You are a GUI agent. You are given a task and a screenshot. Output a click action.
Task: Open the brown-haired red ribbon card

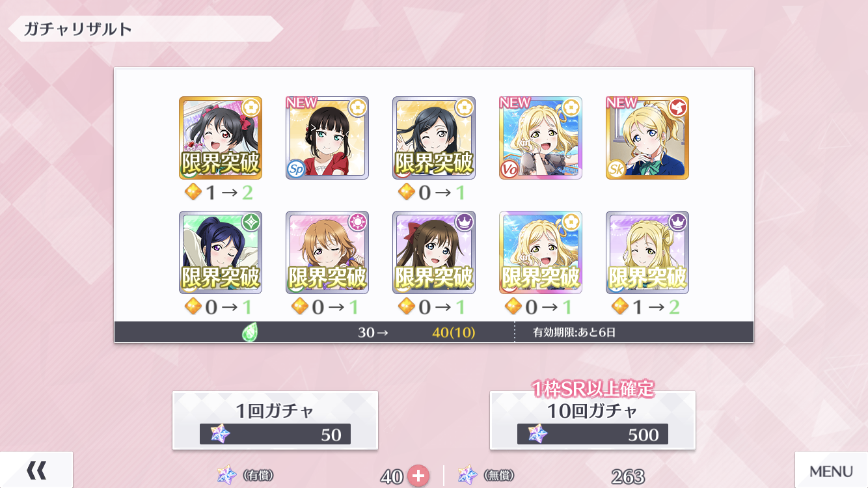pos(434,252)
